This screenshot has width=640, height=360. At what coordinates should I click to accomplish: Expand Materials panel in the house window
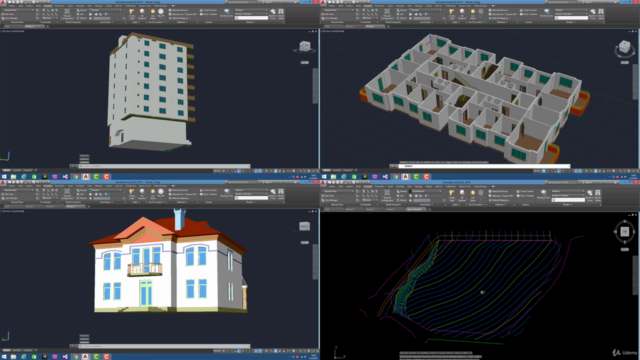[x=181, y=202]
